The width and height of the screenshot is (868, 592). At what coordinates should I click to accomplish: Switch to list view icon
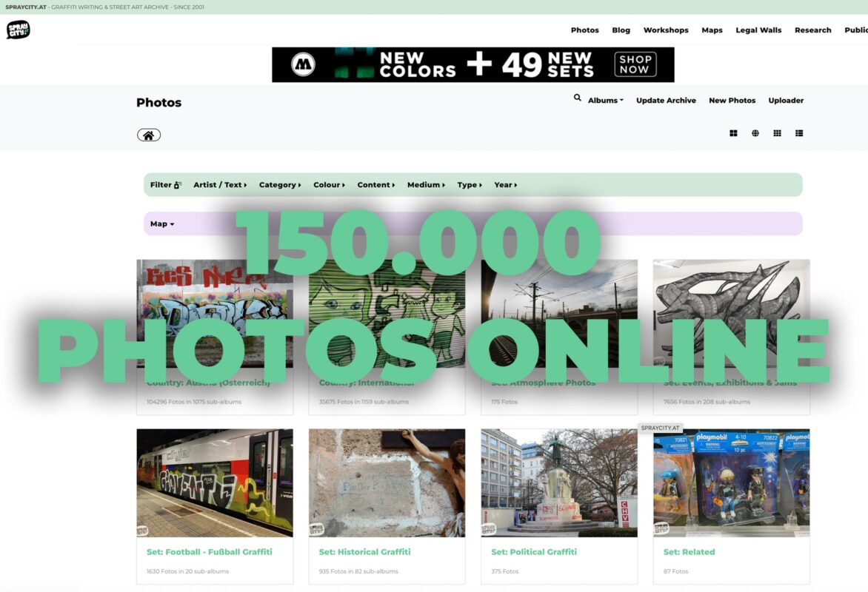[x=799, y=134]
